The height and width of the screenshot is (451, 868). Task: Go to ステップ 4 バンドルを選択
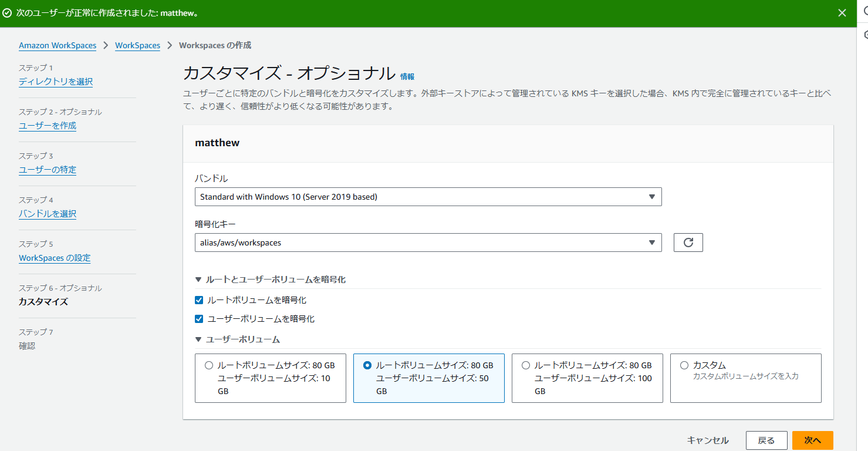coord(47,214)
